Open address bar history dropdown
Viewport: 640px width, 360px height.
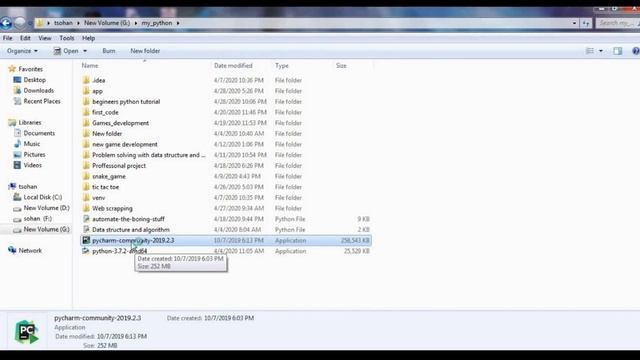(574, 23)
